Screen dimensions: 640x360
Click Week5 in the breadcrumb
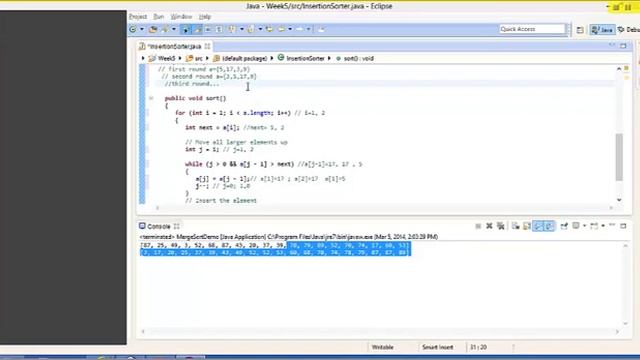(x=166, y=58)
